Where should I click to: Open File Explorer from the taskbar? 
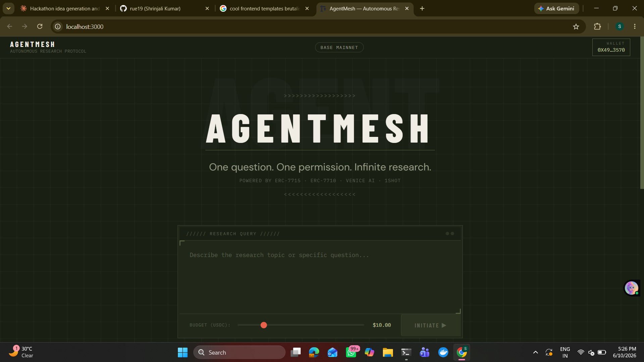388,352
